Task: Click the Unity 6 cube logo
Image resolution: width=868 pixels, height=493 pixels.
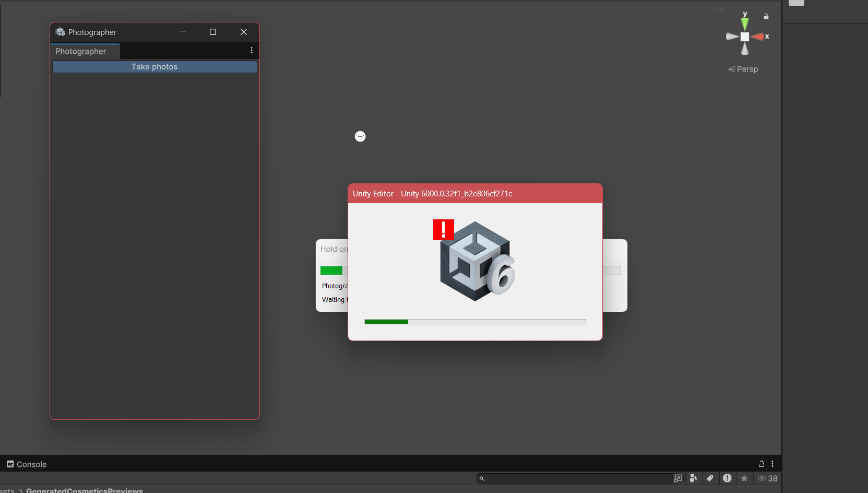Action: coord(477,261)
